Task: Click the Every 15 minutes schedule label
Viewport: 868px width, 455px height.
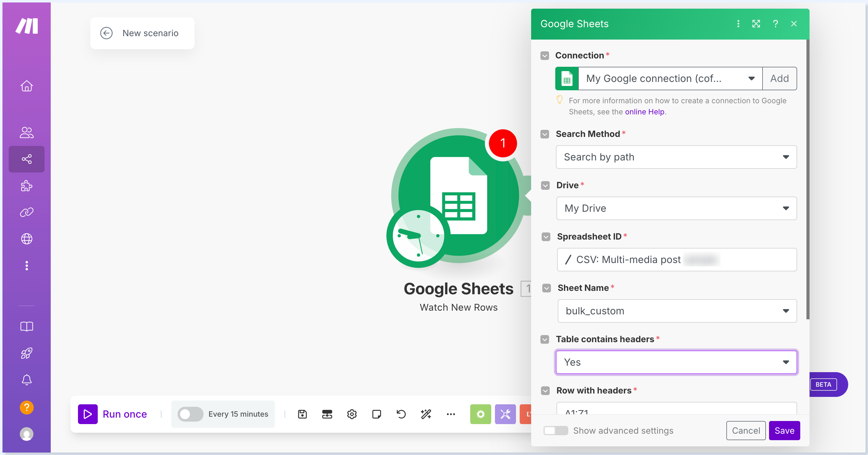Action: click(x=238, y=414)
